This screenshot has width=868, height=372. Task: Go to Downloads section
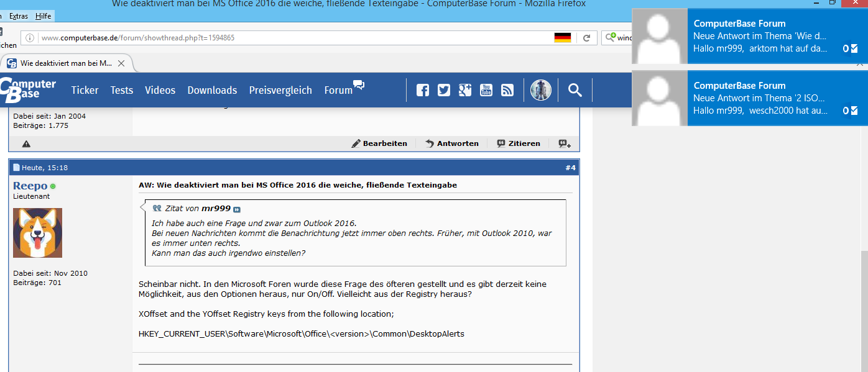tap(212, 90)
